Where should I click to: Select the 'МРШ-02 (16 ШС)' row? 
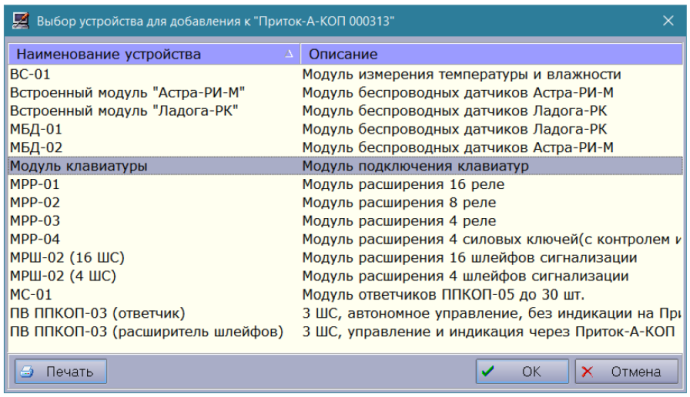click(345, 257)
